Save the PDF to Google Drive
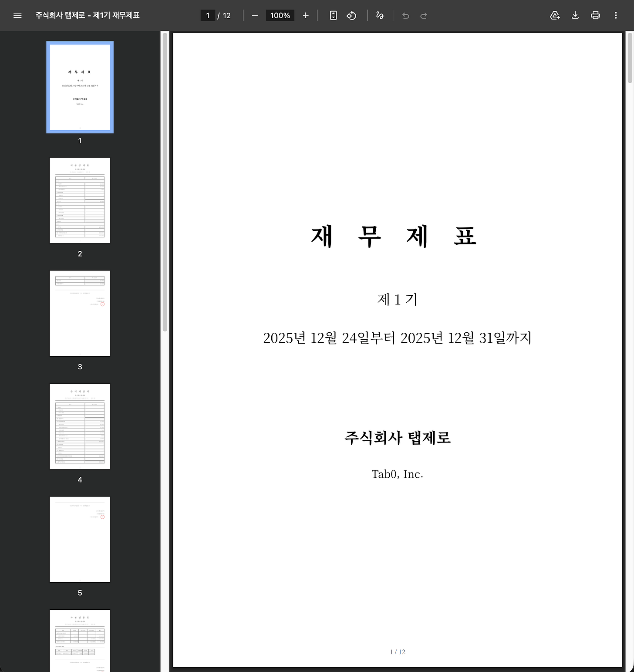Screen dimensions: 634x672 point(555,15)
